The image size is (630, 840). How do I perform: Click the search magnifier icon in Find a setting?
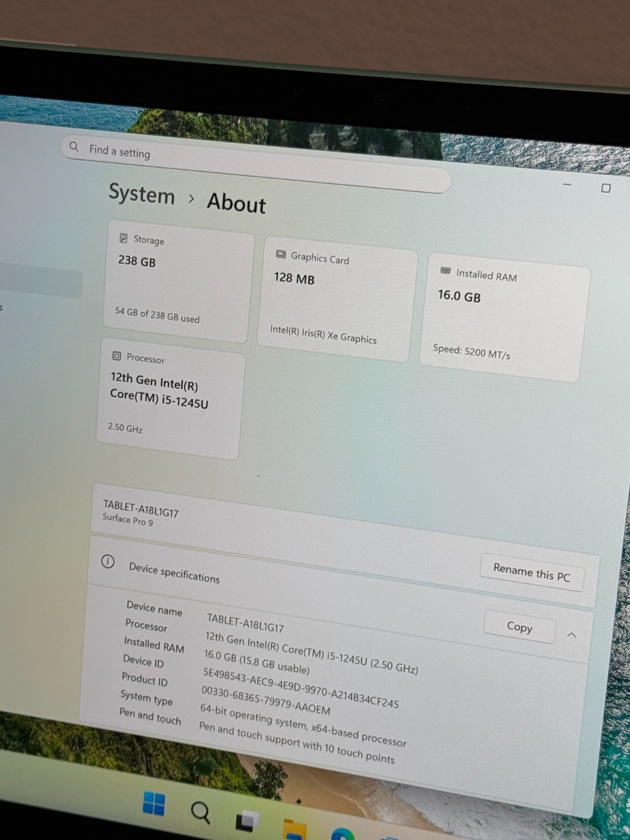pos(74,146)
